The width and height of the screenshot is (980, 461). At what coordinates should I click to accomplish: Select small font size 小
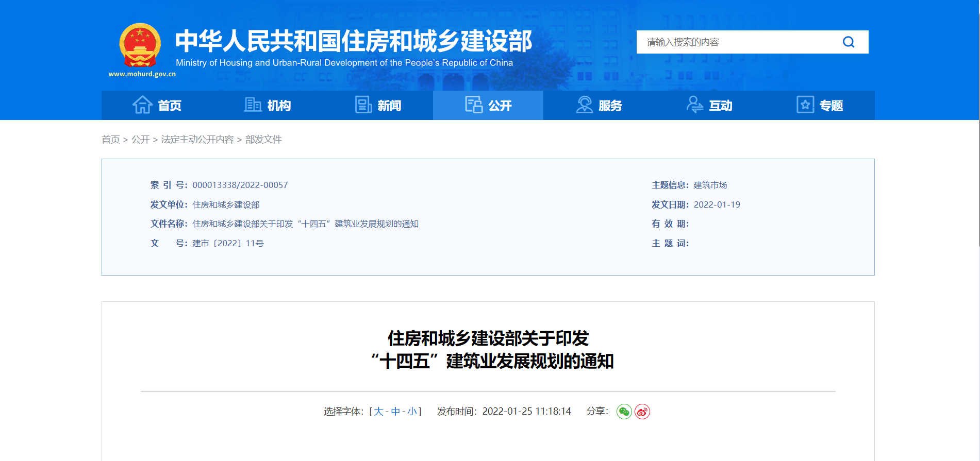pyautogui.click(x=412, y=412)
